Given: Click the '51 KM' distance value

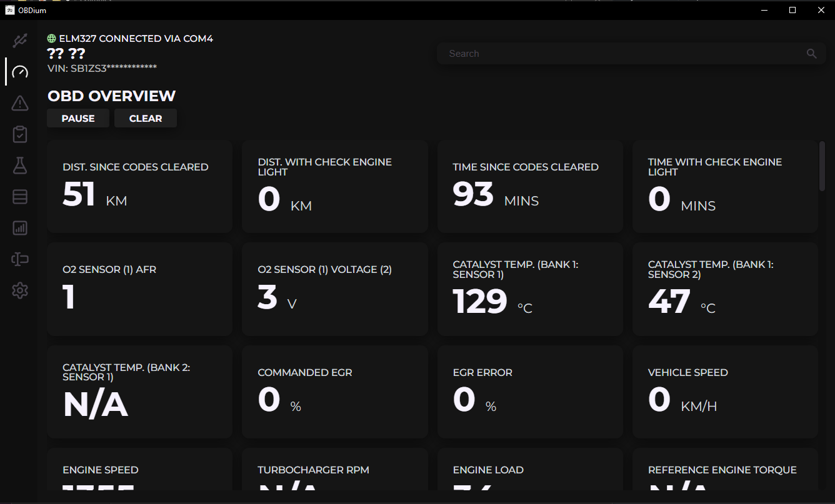Looking at the screenshot, I should click(95, 195).
